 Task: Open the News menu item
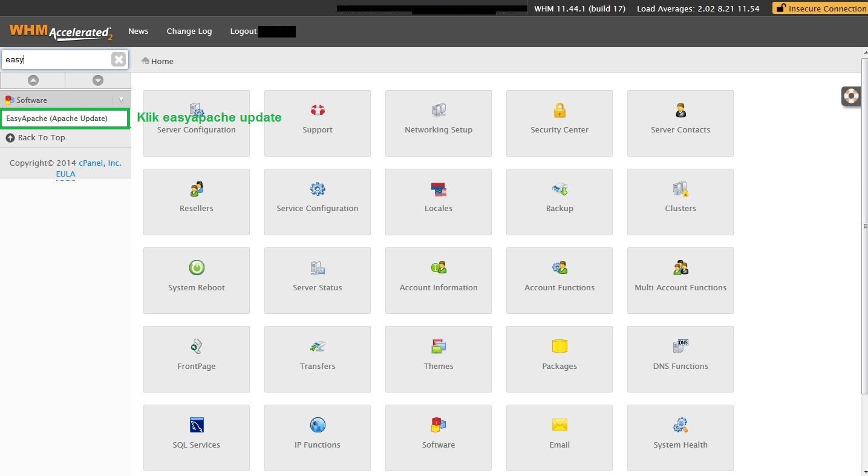coord(138,31)
